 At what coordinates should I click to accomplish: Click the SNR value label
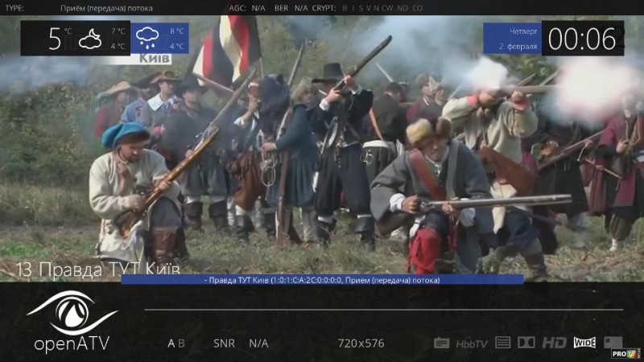[x=258, y=343]
